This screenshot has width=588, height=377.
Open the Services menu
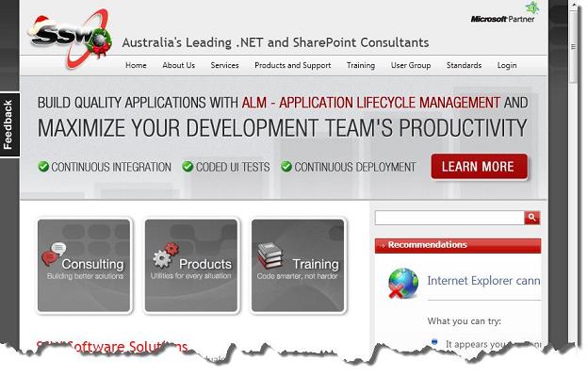coord(224,65)
